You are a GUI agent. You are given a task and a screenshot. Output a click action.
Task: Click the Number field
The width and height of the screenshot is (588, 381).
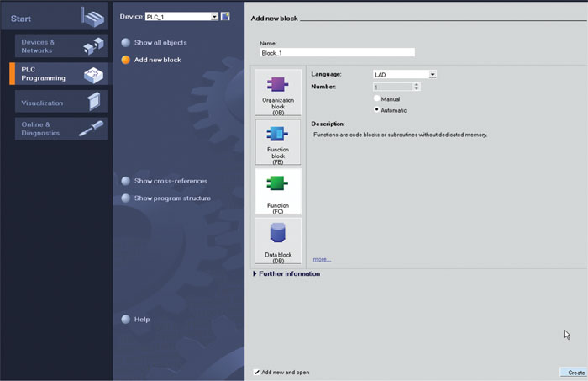pyautogui.click(x=392, y=87)
